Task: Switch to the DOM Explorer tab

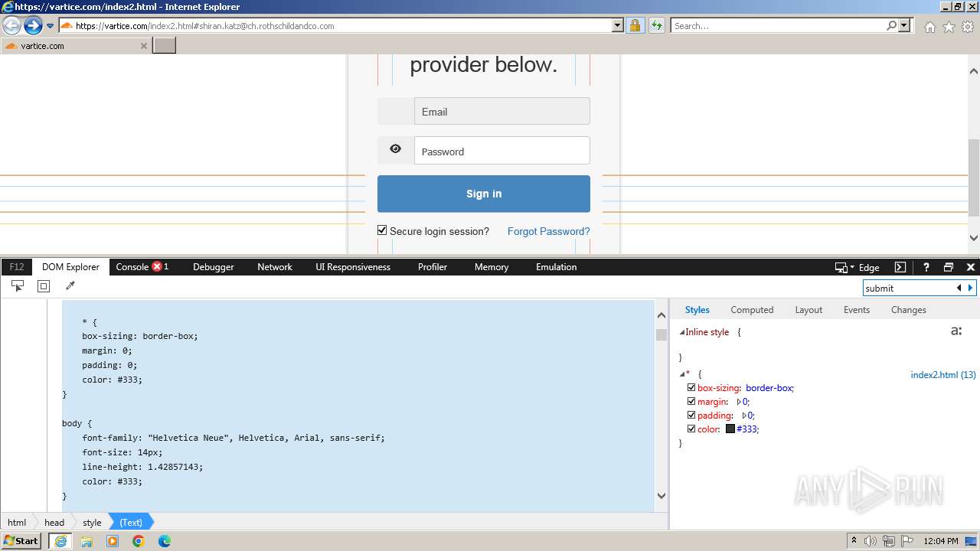Action: tap(70, 267)
